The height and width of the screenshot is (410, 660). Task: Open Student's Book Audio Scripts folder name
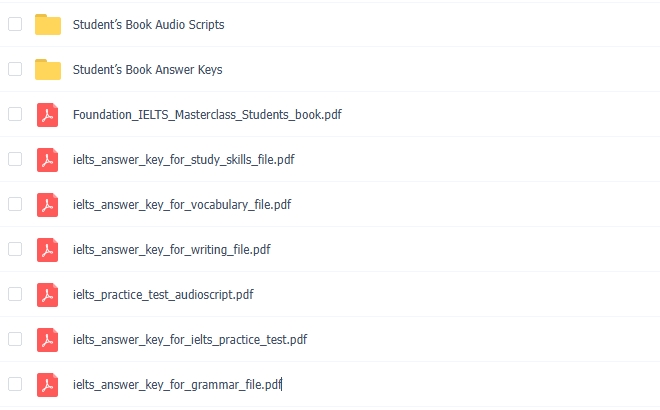(148, 25)
